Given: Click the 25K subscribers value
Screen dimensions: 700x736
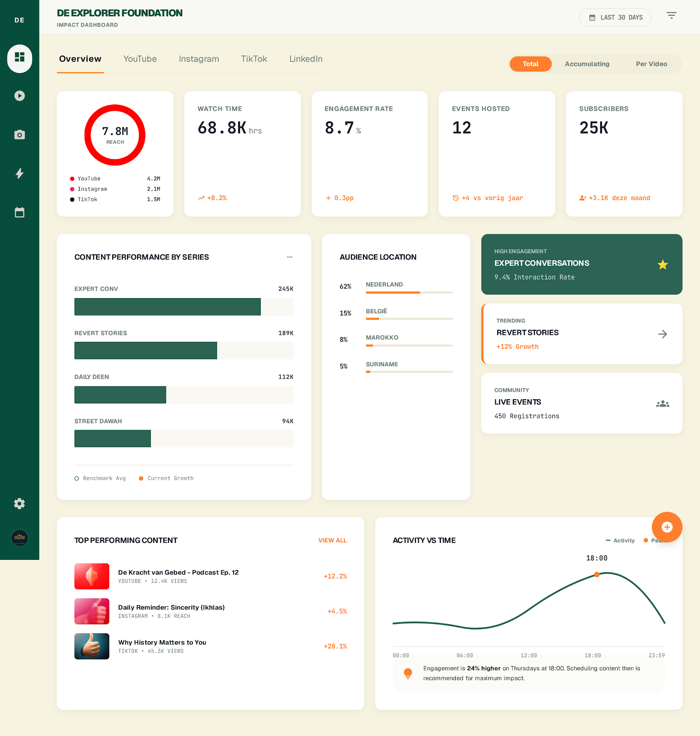Looking at the screenshot, I should click(x=594, y=128).
